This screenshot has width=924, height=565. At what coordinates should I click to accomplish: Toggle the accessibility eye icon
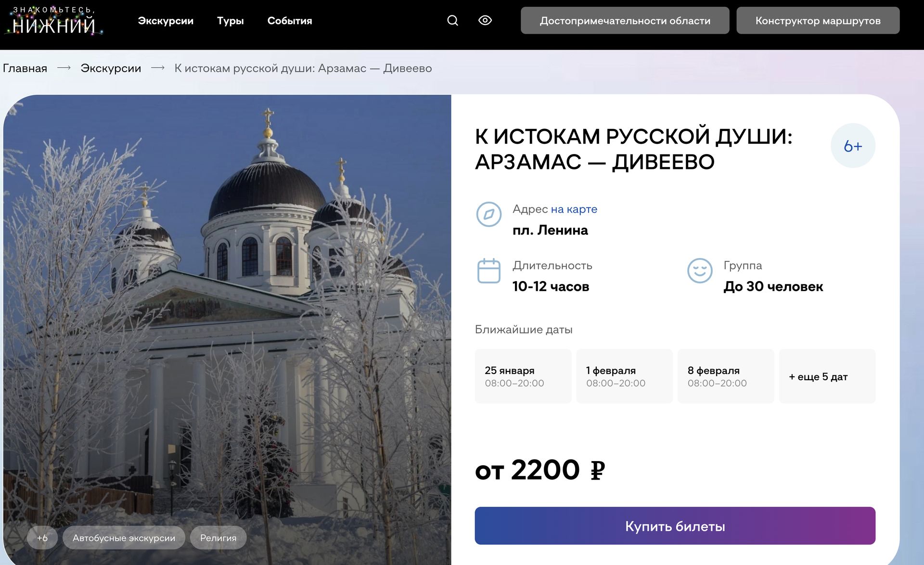pyautogui.click(x=485, y=20)
